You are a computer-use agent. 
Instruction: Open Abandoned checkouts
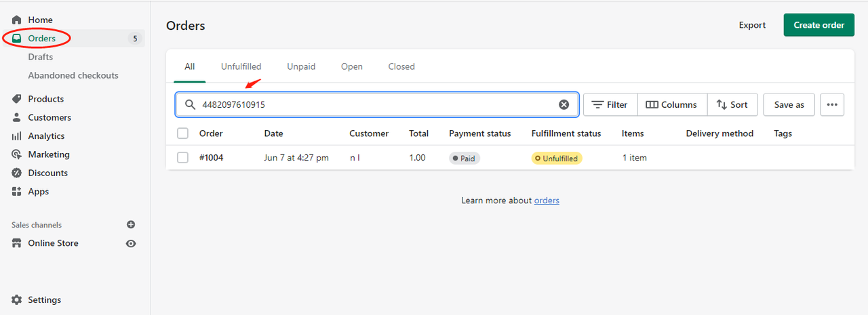pos(73,75)
